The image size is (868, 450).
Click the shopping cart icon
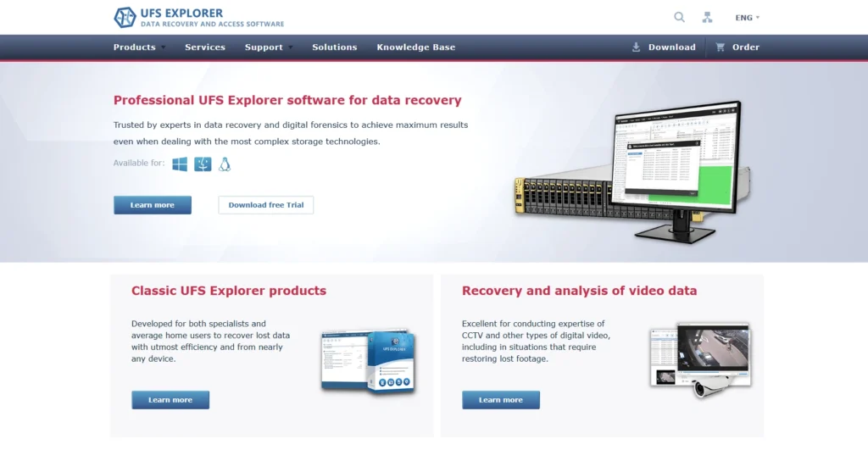(721, 47)
